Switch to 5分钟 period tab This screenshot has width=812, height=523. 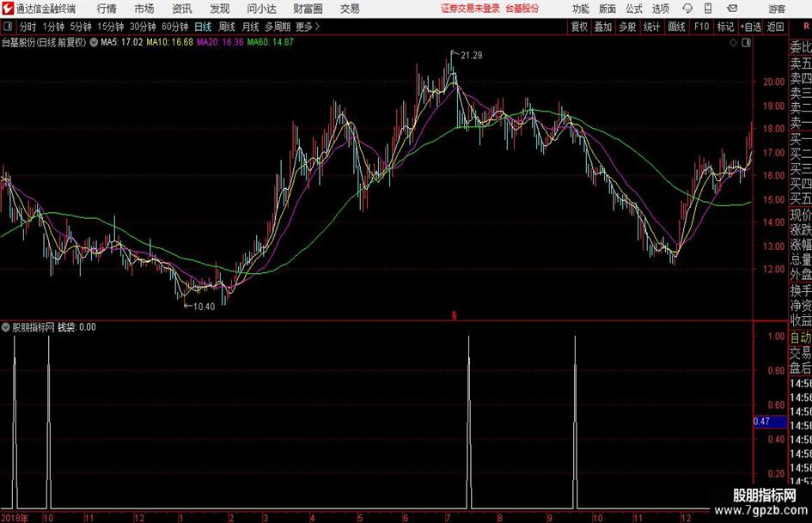pyautogui.click(x=81, y=27)
